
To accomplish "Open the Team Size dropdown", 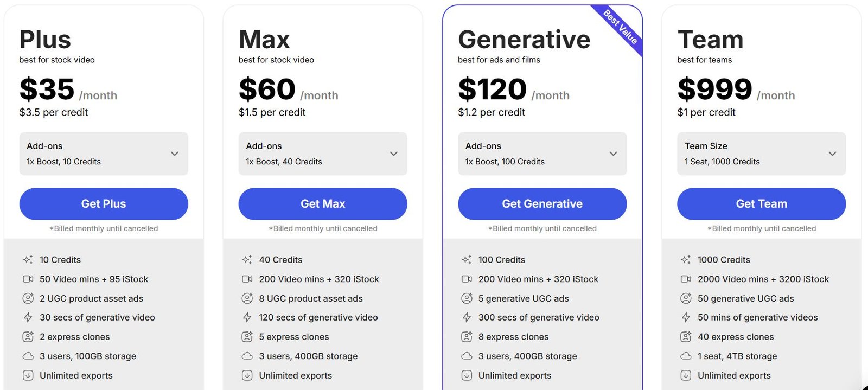I will pos(762,154).
